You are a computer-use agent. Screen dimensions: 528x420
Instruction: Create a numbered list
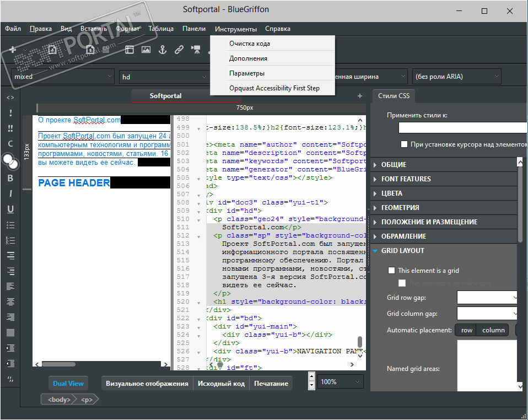[x=10, y=240]
